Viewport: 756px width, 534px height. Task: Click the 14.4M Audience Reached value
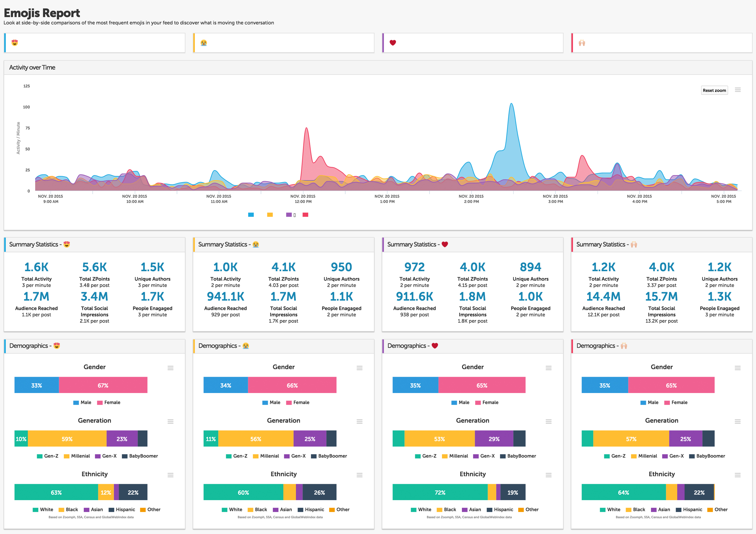coord(603,297)
